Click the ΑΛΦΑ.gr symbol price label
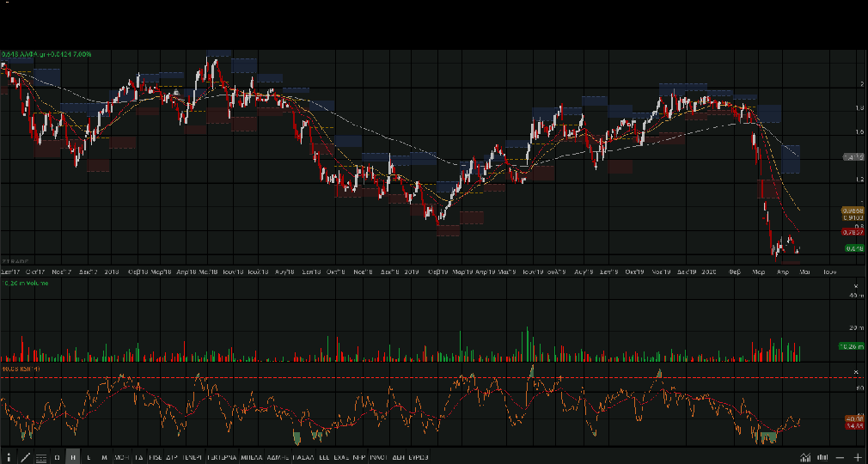868x464 pixels. tap(46, 54)
